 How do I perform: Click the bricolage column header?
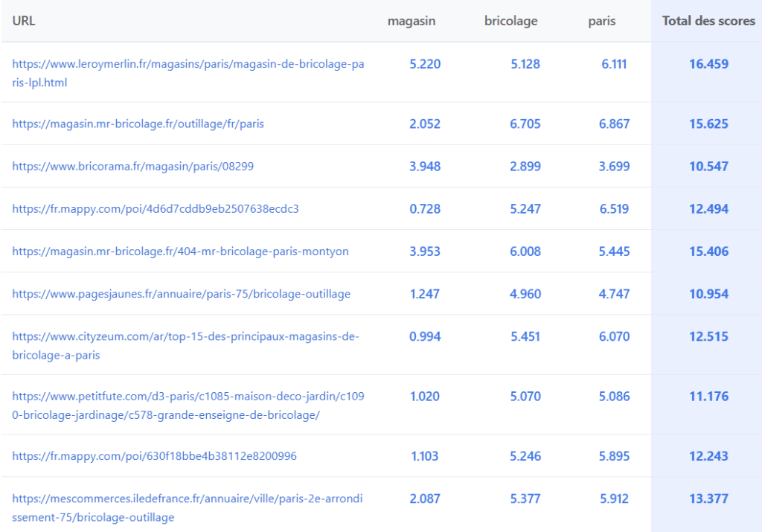click(x=510, y=21)
